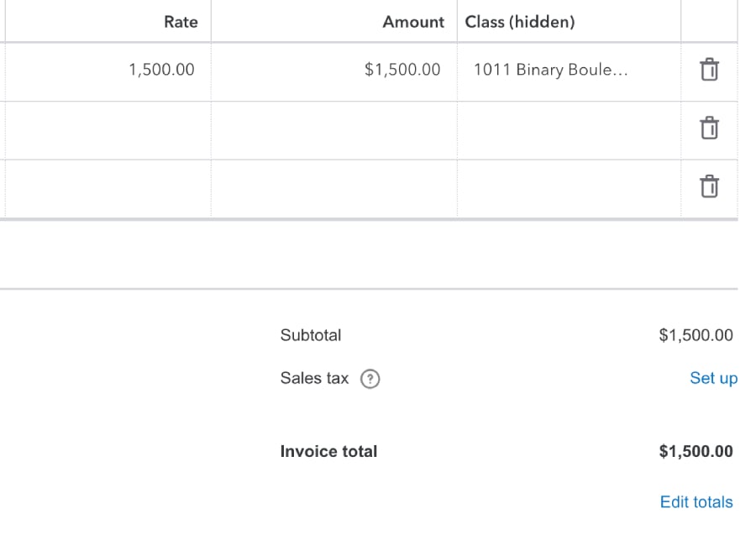This screenshot has height=535, width=756.
Task: Click the Amount column header
Action: [x=412, y=22]
